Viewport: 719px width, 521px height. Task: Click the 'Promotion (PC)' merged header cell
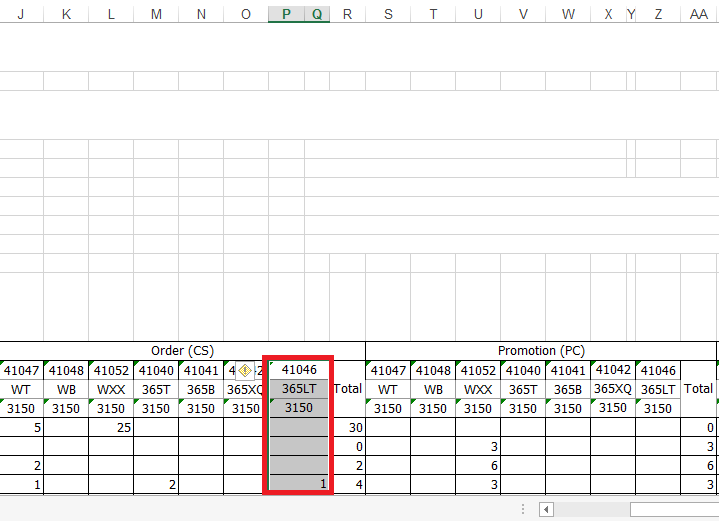point(541,351)
